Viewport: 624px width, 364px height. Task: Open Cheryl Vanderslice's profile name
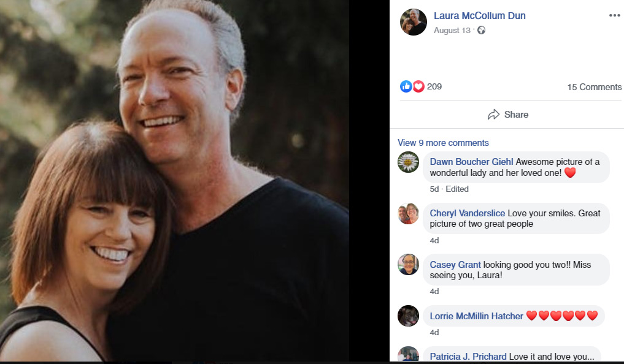[x=468, y=213]
